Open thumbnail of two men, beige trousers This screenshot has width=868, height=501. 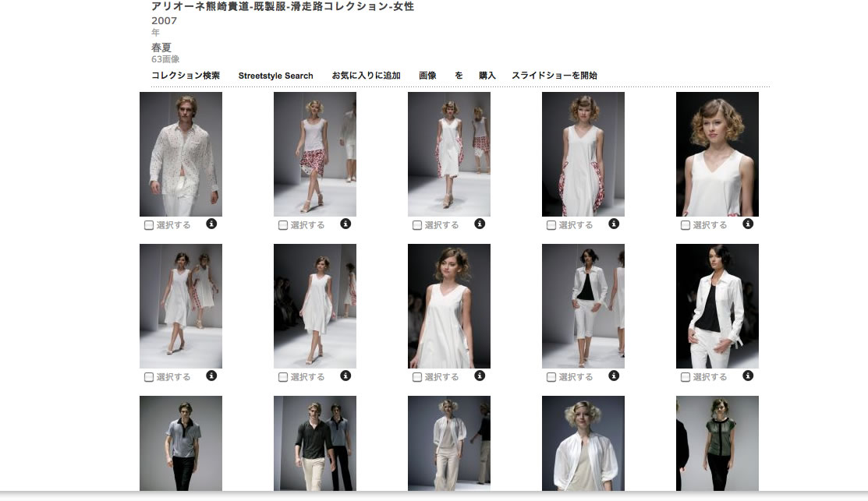[315, 443]
